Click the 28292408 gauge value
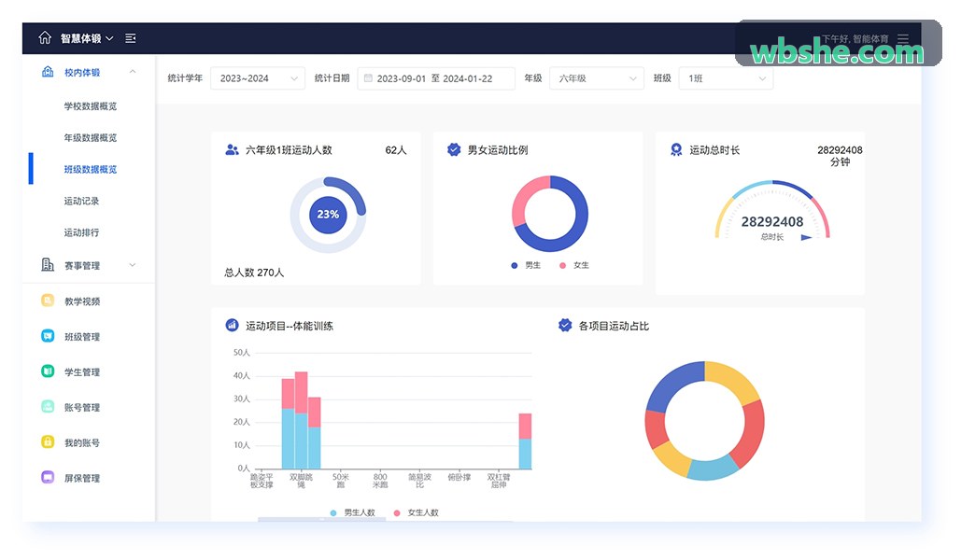Viewport: 961px width, 560px height. [772, 222]
